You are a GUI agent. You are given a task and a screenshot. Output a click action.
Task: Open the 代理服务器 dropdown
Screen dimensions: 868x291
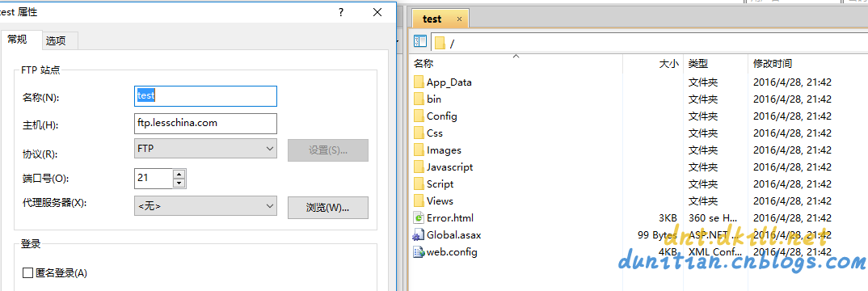pos(205,206)
